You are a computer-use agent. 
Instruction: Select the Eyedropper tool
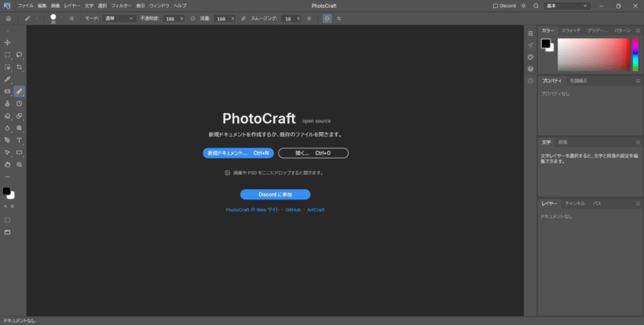tap(7, 79)
